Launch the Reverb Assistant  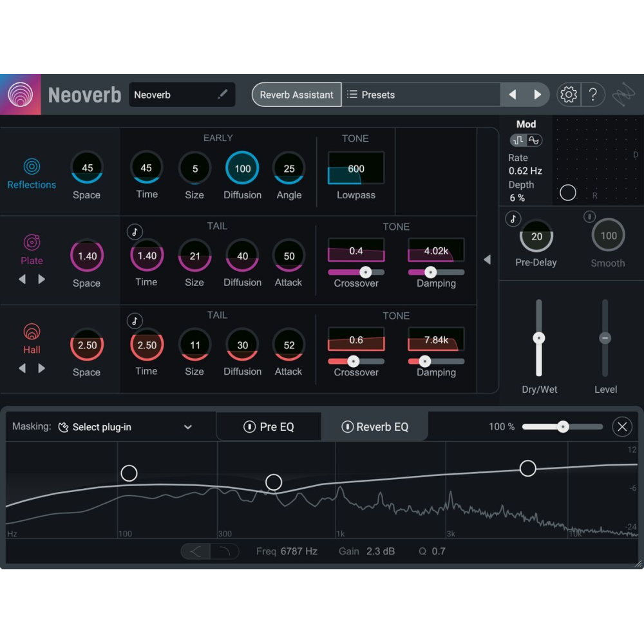[296, 94]
